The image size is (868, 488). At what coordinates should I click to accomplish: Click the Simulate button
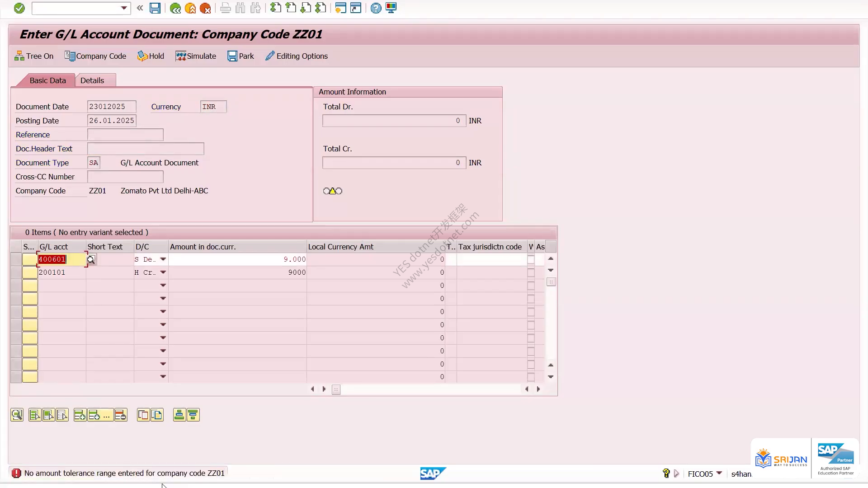click(x=196, y=56)
